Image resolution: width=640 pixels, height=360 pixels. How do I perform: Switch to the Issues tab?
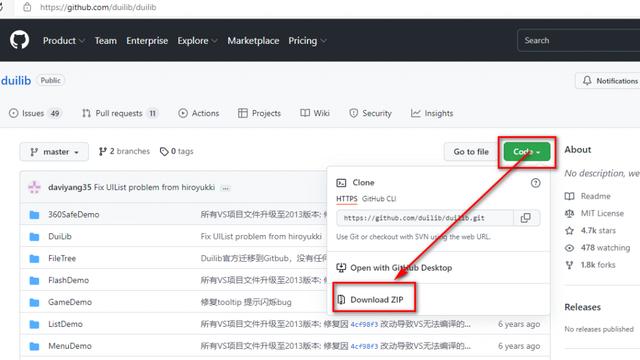[35, 113]
